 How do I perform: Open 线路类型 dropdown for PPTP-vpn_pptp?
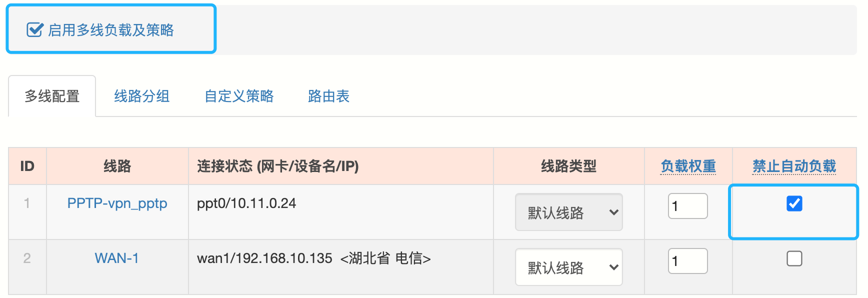pyautogui.click(x=568, y=212)
